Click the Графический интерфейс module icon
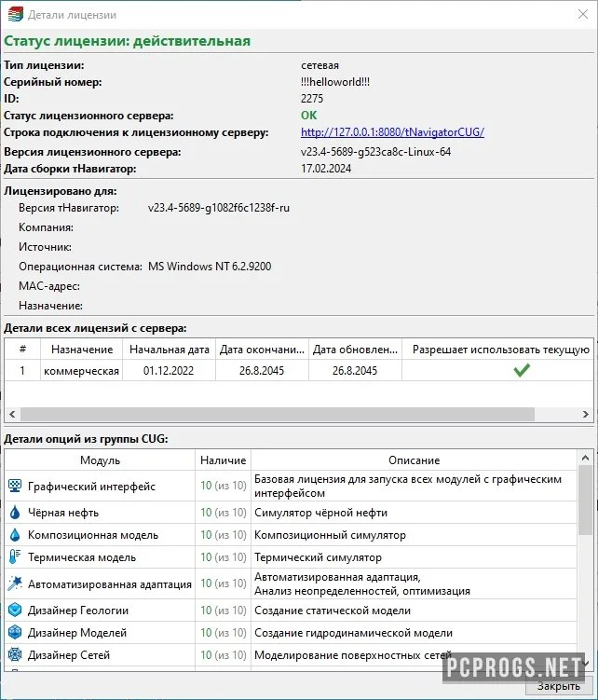Viewport: 598px width, 700px height. point(15,486)
